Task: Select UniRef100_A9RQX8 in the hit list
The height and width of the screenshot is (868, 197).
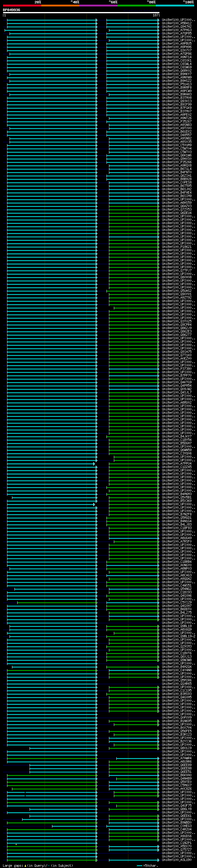Action: (177, 165)
